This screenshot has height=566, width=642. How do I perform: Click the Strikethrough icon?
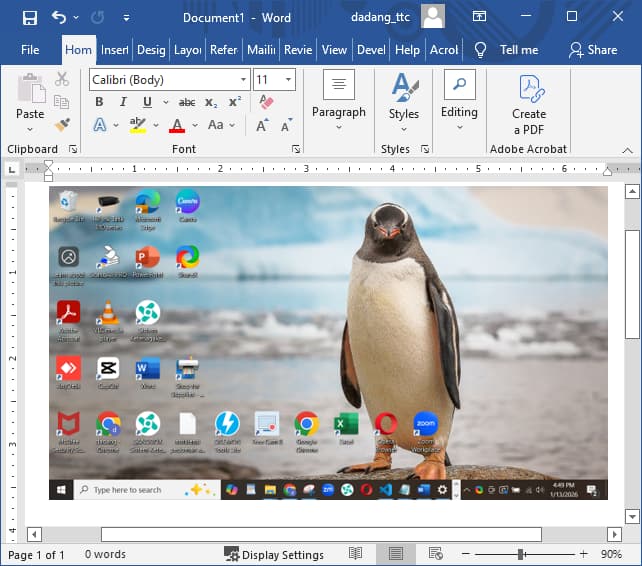187,102
